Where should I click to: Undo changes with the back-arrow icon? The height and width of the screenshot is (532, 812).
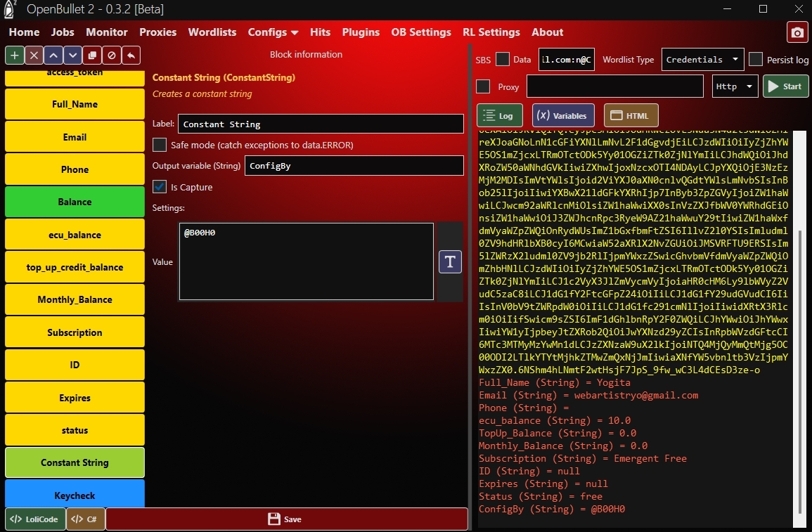click(129, 55)
